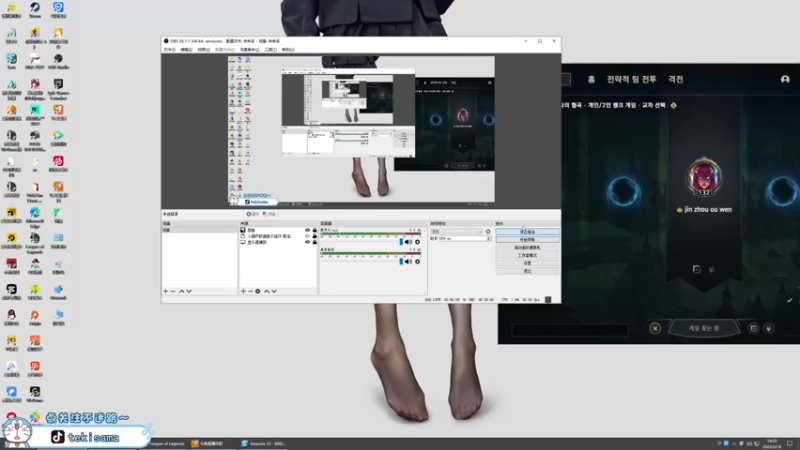Mute the second audio mixer channel speaker
Screen dimensions: 800x450
(408, 262)
